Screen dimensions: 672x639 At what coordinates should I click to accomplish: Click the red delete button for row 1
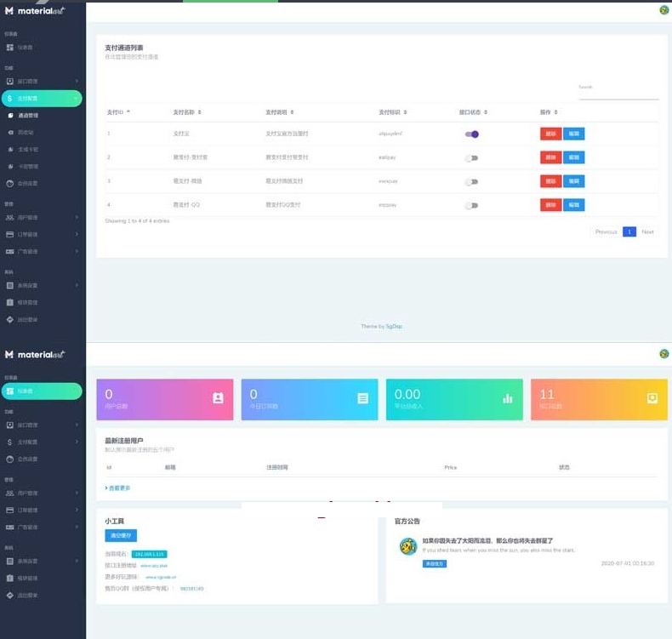pyautogui.click(x=550, y=134)
